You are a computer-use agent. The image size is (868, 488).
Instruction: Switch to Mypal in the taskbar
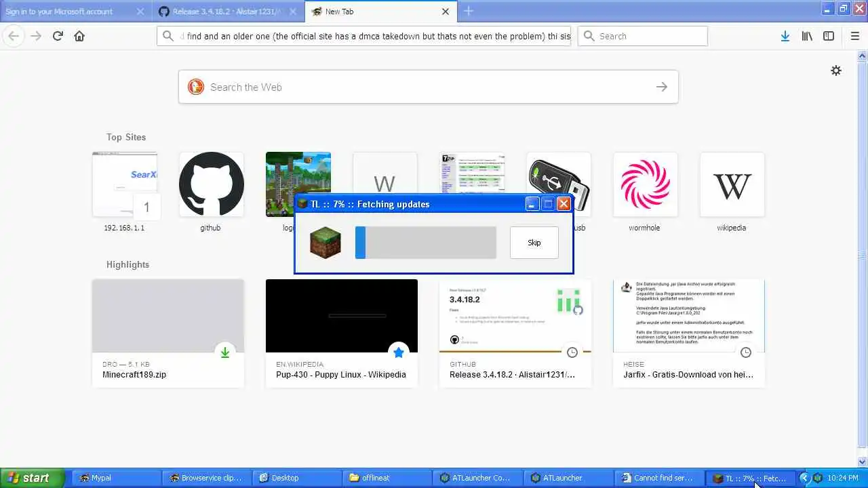coord(115,478)
